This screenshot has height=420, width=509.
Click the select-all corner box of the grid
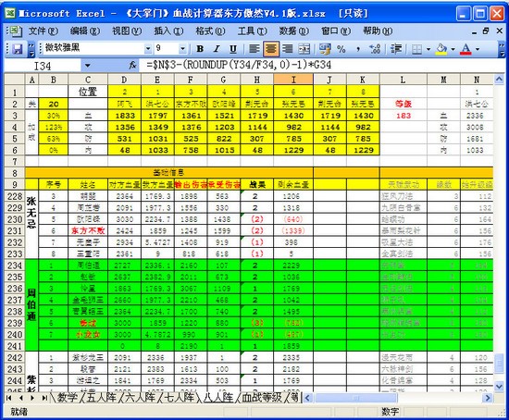coord(15,80)
